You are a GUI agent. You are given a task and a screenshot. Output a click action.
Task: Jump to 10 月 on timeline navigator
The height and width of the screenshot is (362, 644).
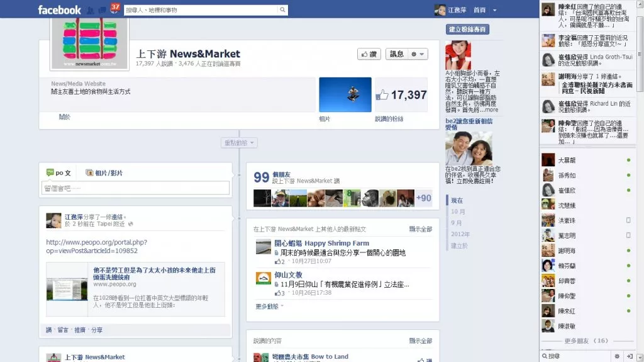click(458, 212)
